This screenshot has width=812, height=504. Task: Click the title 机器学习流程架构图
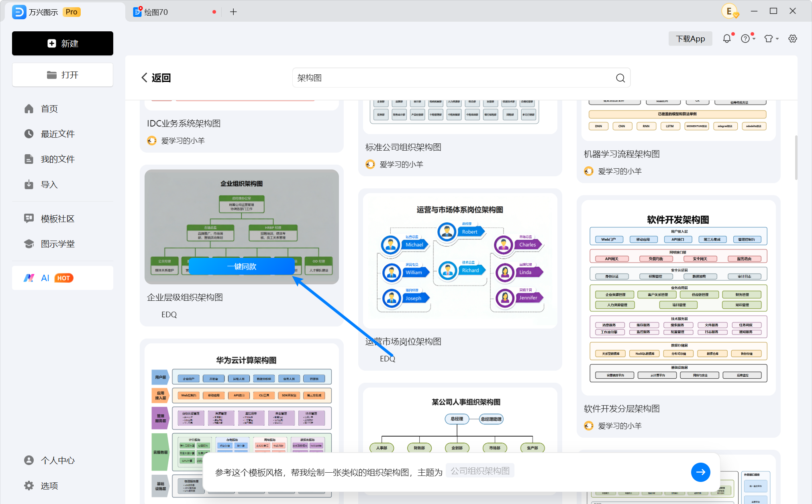click(x=622, y=154)
